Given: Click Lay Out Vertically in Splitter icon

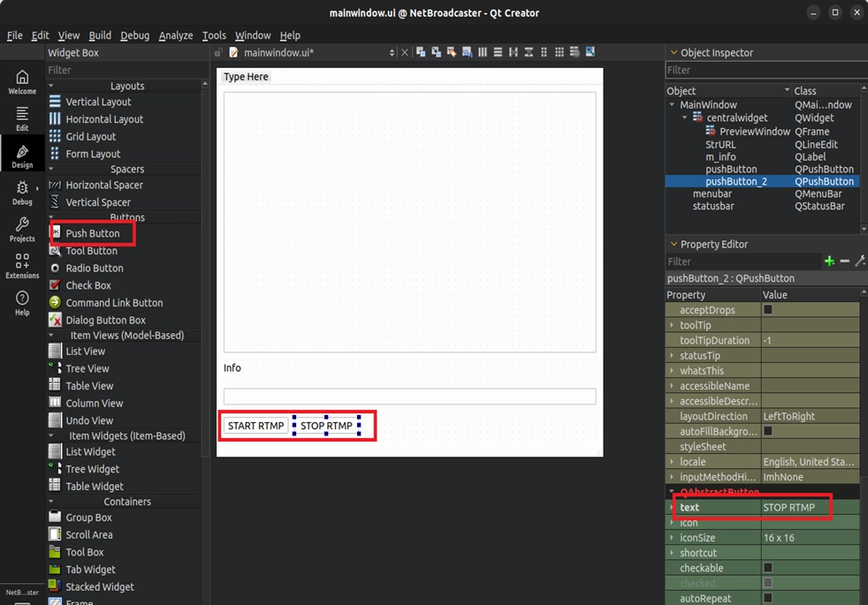Looking at the screenshot, I should tap(529, 52).
